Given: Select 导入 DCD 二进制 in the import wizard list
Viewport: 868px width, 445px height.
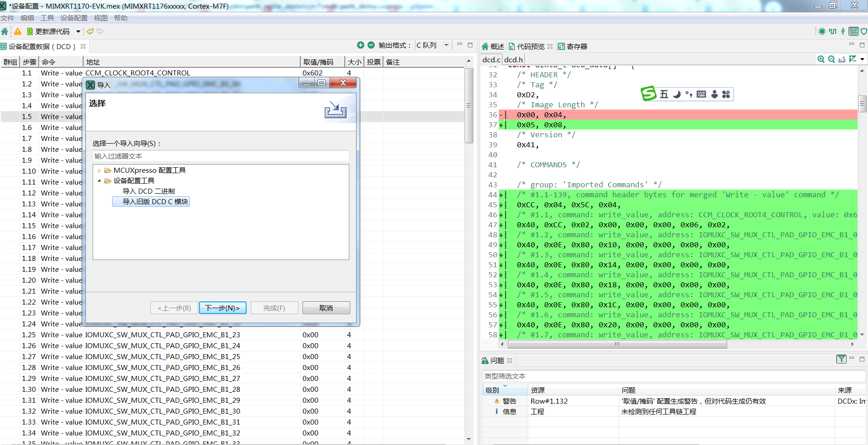Looking at the screenshot, I should [x=149, y=191].
